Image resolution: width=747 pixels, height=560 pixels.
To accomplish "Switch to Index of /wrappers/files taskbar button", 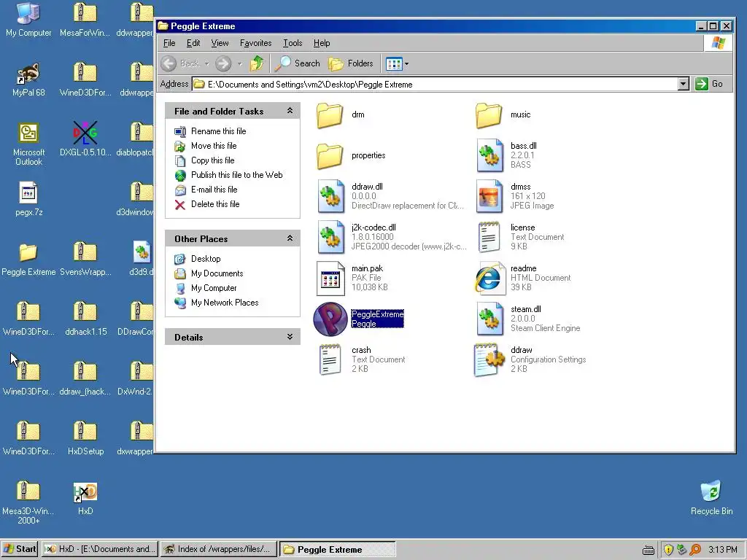I will click(x=219, y=549).
